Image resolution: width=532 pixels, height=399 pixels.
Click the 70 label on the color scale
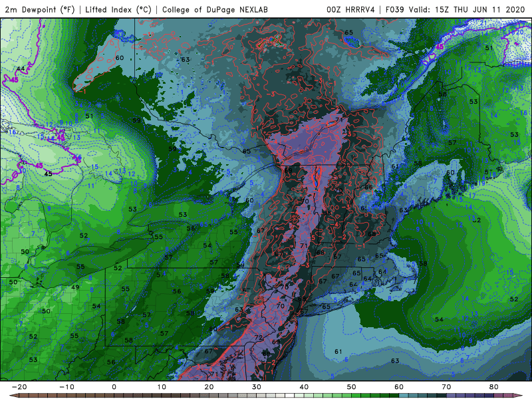point(446,387)
